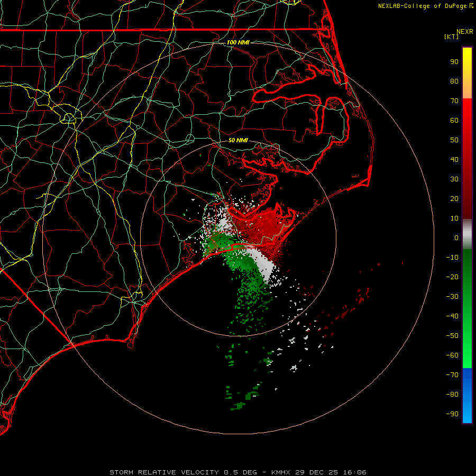476x476 pixels.
Task: Click the 70 value on the velocity scale
Action: tap(454, 101)
